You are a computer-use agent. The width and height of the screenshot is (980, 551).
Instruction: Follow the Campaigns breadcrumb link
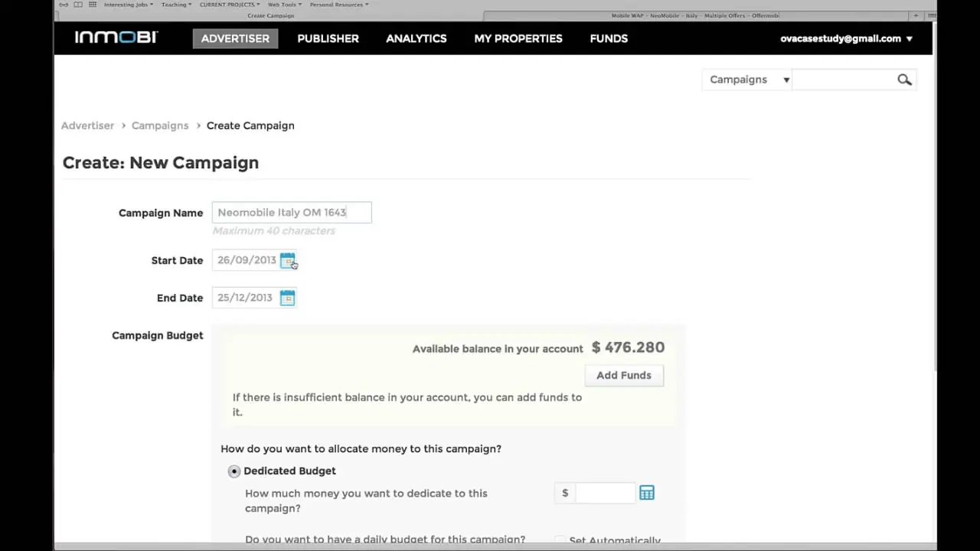[x=160, y=126]
